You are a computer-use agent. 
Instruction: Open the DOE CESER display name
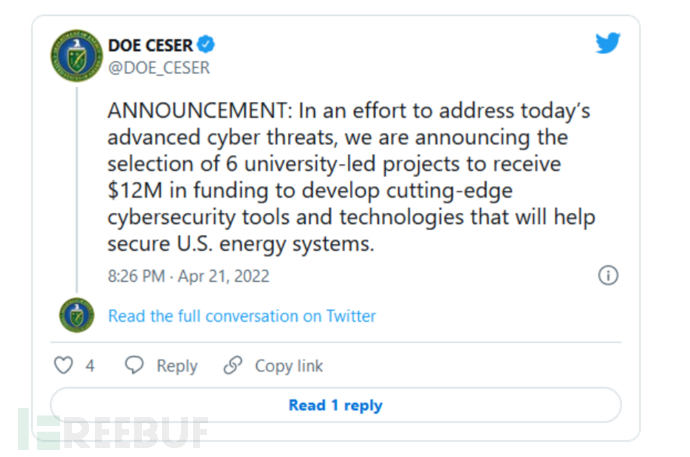coord(150,45)
